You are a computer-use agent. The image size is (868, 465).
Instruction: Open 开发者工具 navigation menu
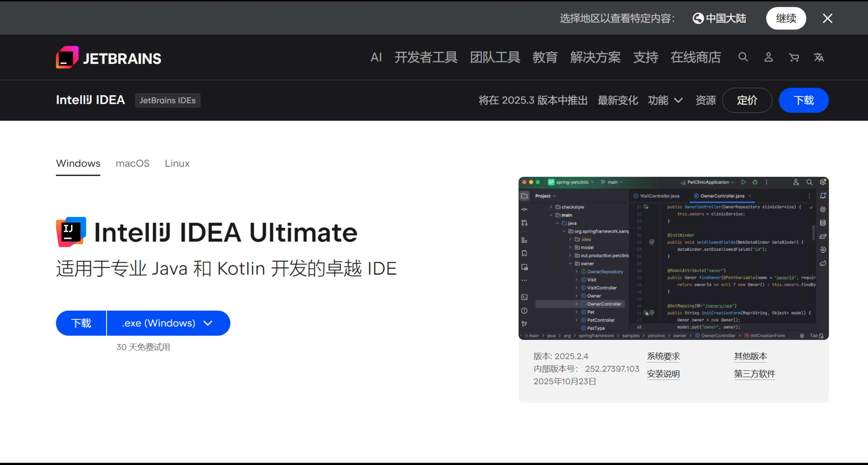click(426, 57)
